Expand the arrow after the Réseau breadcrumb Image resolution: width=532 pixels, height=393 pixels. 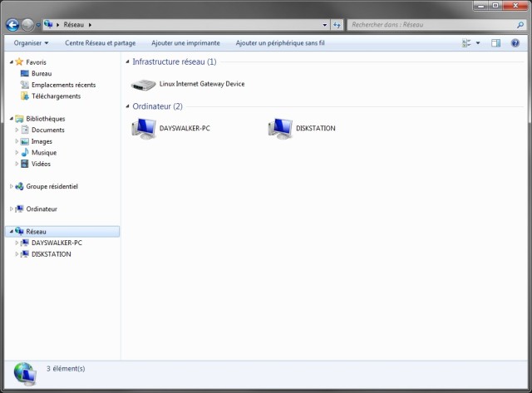(90, 25)
